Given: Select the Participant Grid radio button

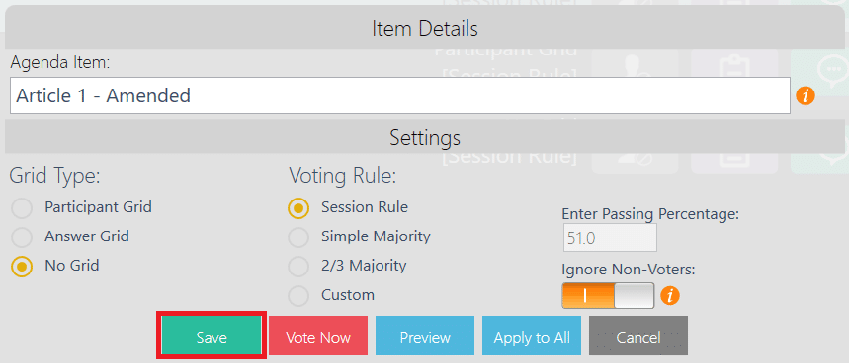Looking at the screenshot, I should coord(22,208).
